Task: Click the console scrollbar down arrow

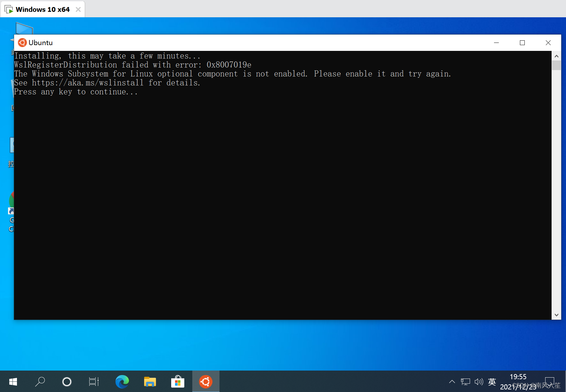Action: 556,315
